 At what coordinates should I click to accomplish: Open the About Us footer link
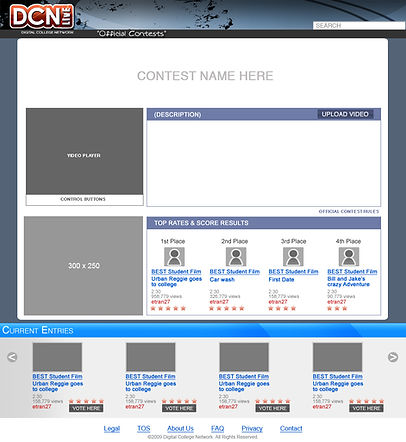coord(180,429)
